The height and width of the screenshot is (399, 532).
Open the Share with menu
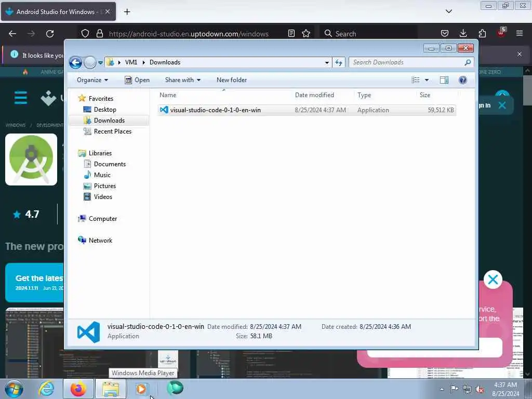point(182,80)
